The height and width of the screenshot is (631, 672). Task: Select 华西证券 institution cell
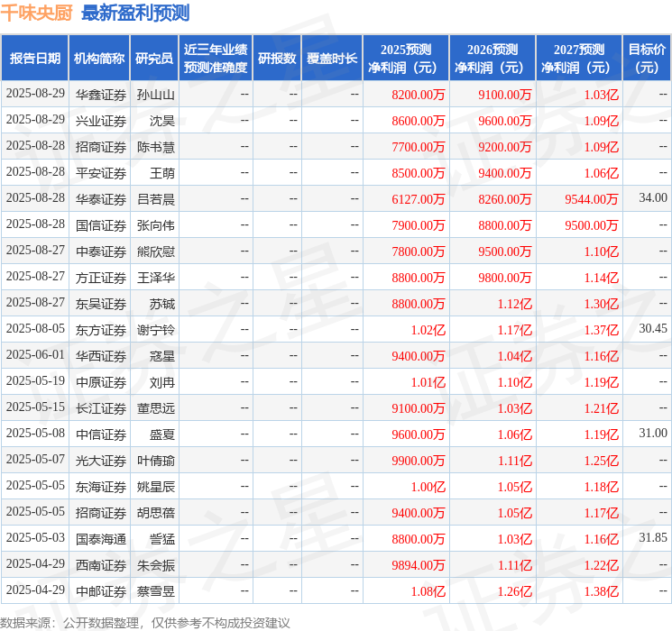pyautogui.click(x=101, y=356)
